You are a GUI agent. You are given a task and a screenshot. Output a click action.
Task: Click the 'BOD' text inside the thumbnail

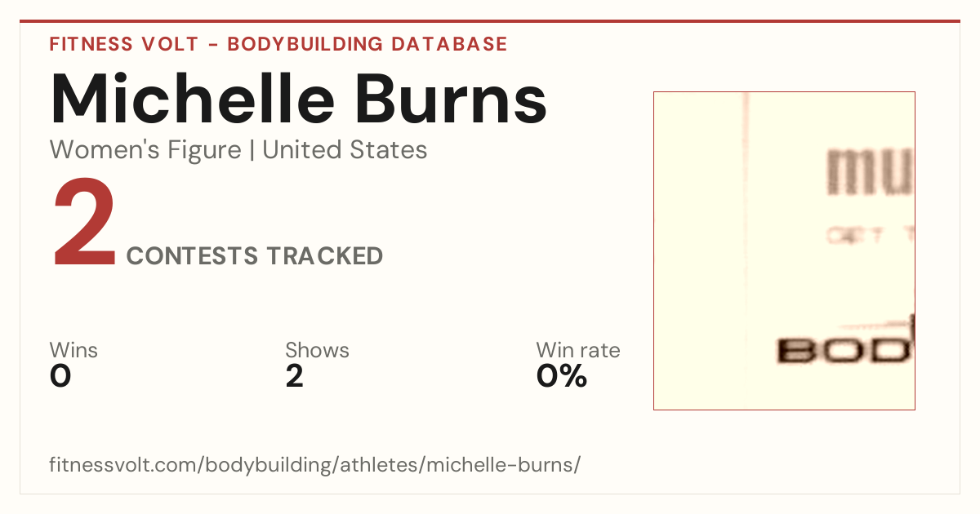click(x=844, y=351)
